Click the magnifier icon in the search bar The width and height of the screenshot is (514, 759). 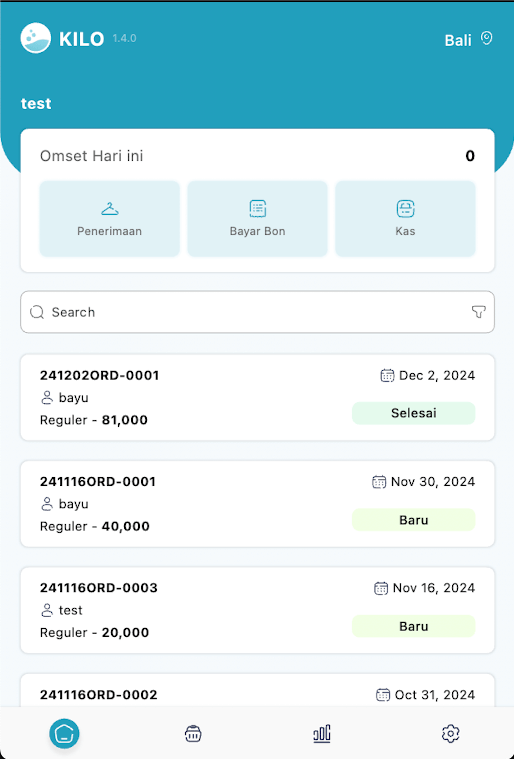(37, 312)
